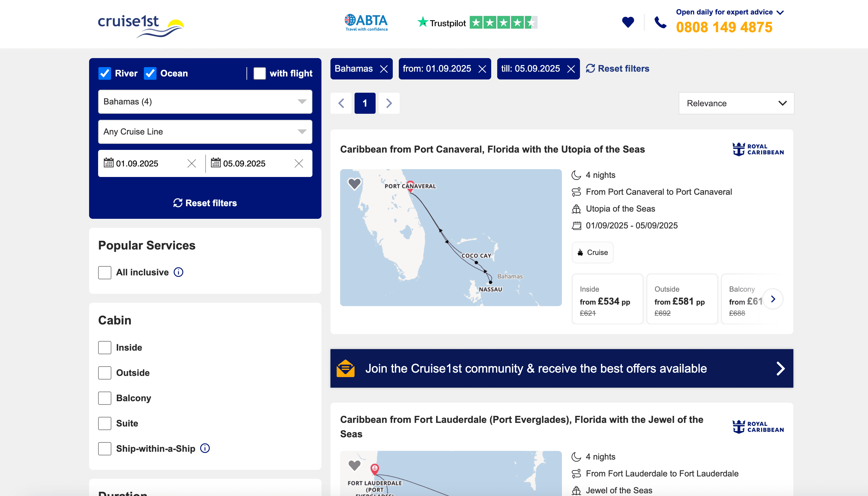Viewport: 868px width, 496px height.
Task: Remove the 'till: 05.09.2025' filter chip
Action: (x=571, y=69)
